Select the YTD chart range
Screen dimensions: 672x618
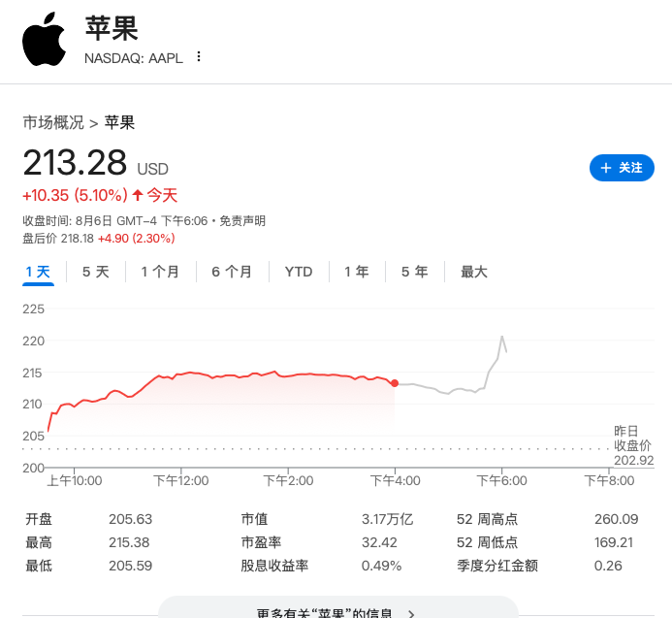[299, 272]
